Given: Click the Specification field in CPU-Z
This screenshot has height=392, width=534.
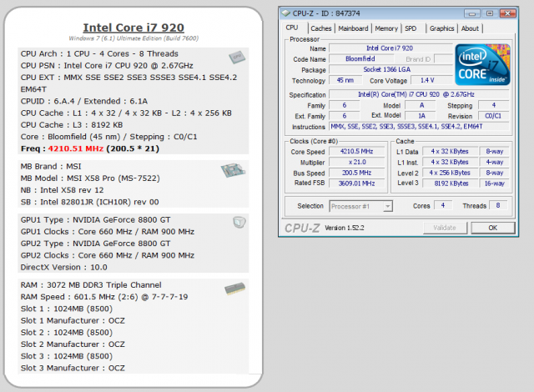Looking at the screenshot, I should coord(419,94).
